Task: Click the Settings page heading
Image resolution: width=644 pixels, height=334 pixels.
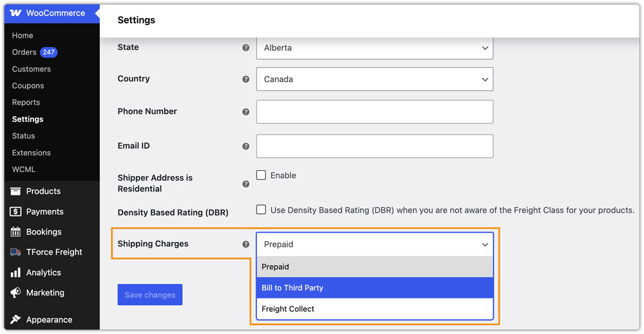Action: pos(137,20)
